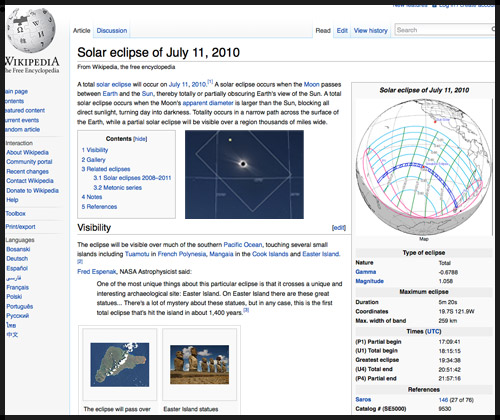
Task: Click the eclipse sky chart image
Action: click(244, 174)
